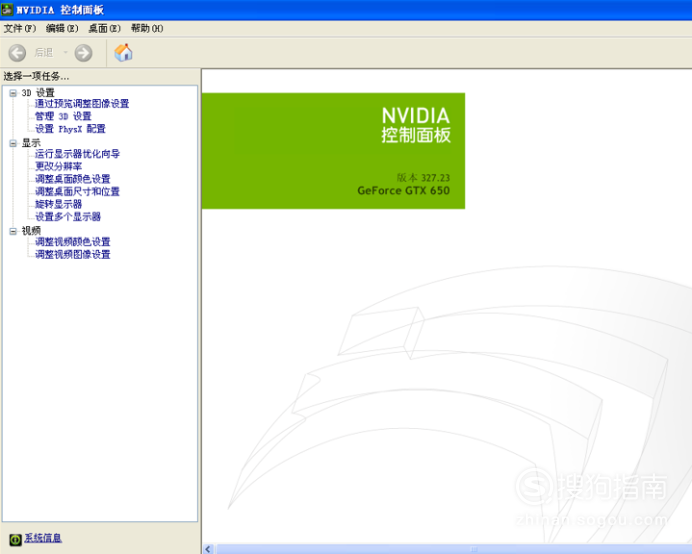Select 调整视频颜色设置

[x=72, y=241]
